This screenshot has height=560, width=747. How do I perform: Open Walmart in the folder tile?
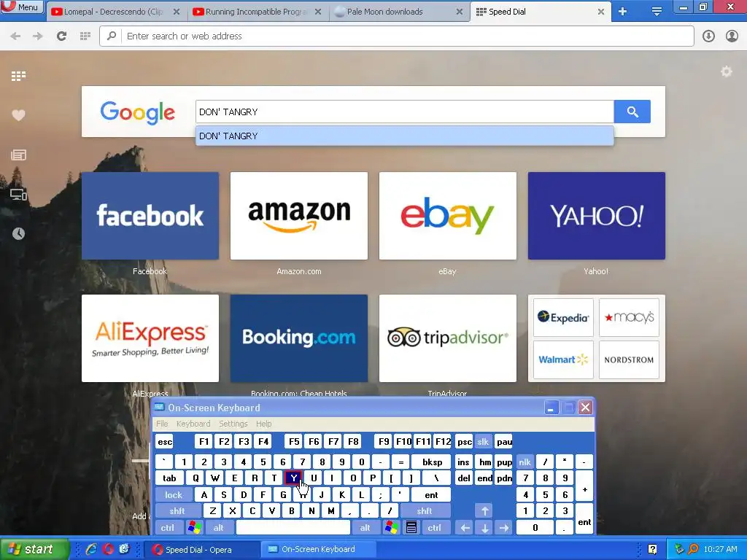[563, 359]
